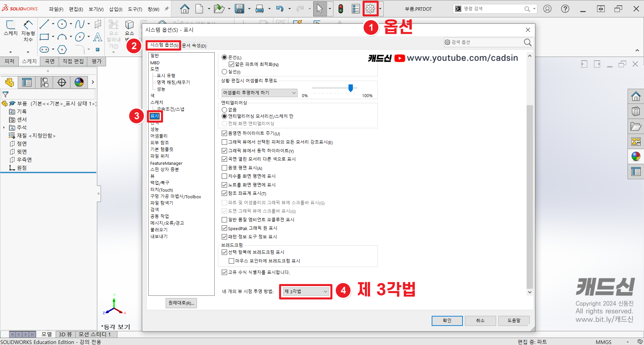Viewport: 644px width, 345px height.
Task: Select the Smart Dimension tool
Action: 28,31
